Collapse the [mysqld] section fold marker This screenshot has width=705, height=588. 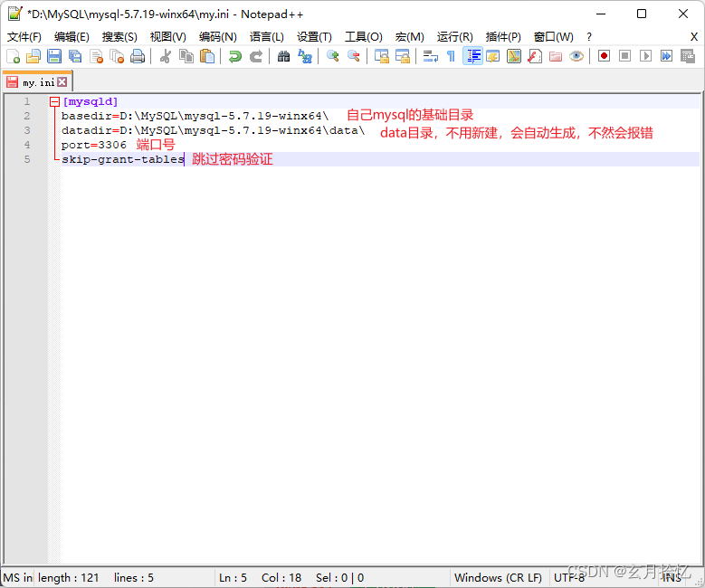coord(54,101)
